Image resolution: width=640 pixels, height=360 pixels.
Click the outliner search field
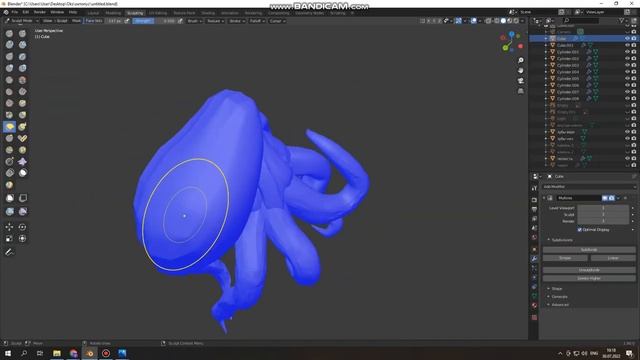[581, 20]
